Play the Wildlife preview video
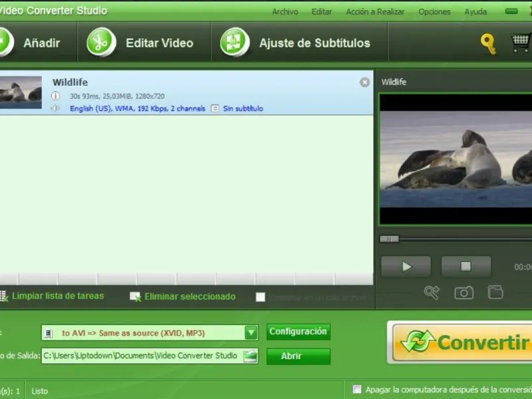 (x=406, y=267)
